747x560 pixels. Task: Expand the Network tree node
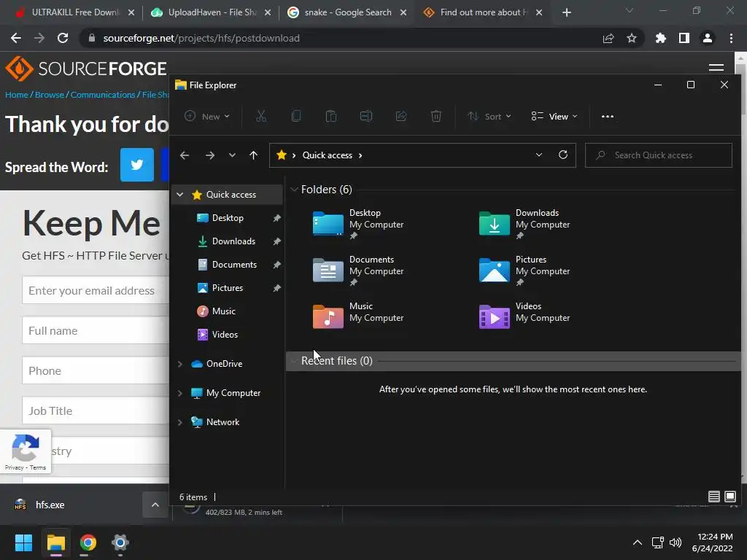coord(180,422)
